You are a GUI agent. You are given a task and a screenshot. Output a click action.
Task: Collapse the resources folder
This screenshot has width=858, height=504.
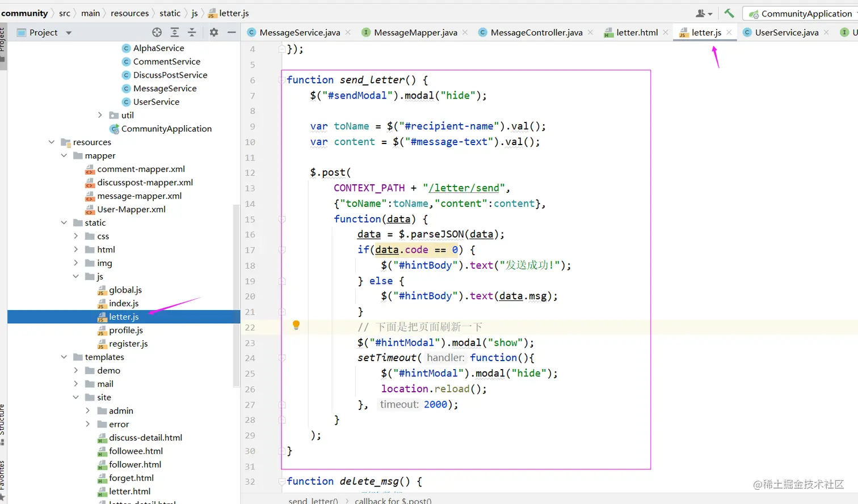[52, 142]
